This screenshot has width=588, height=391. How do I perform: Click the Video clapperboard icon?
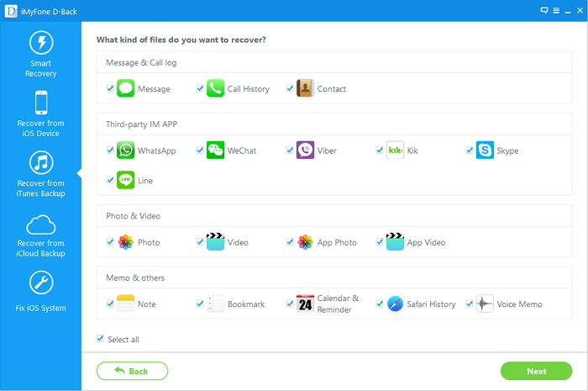pos(215,241)
